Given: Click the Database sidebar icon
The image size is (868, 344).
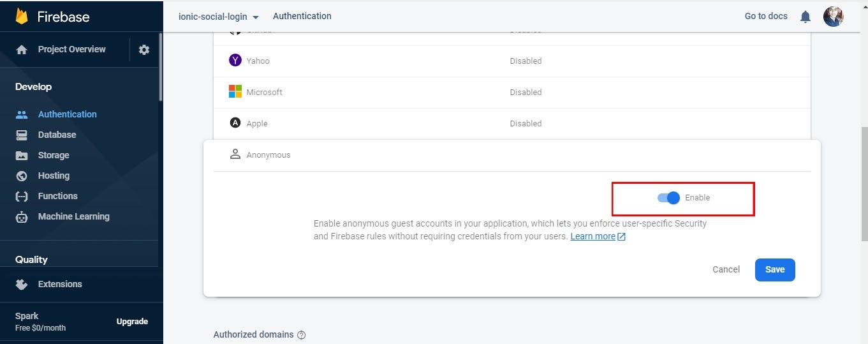Looking at the screenshot, I should pyautogui.click(x=22, y=135).
